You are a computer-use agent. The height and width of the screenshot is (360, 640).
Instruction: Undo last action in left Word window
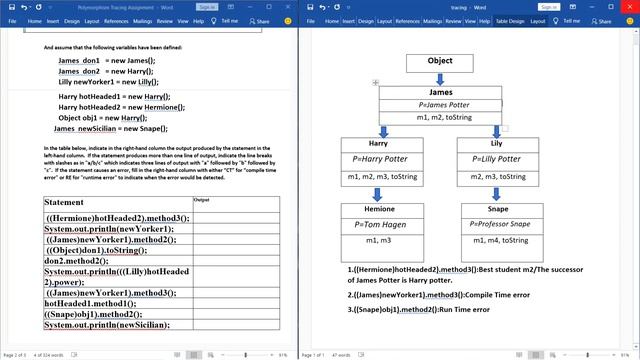click(24, 7)
